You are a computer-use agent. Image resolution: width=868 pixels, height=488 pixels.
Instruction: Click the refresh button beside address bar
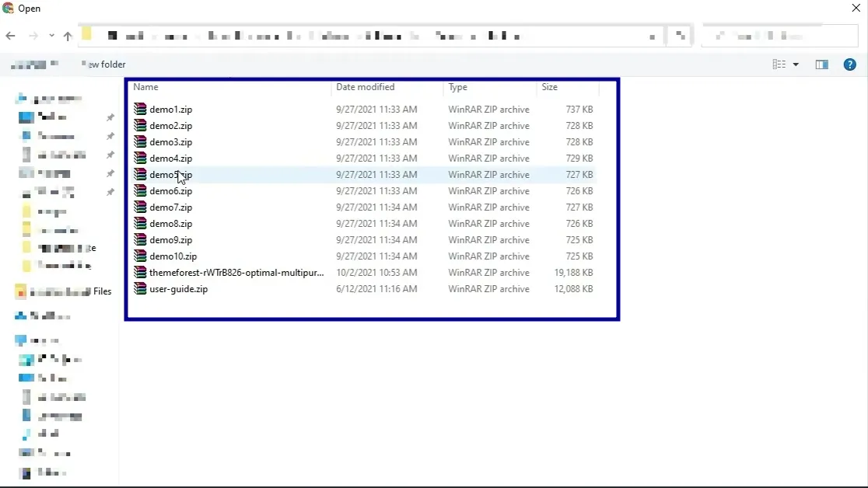coord(680,36)
